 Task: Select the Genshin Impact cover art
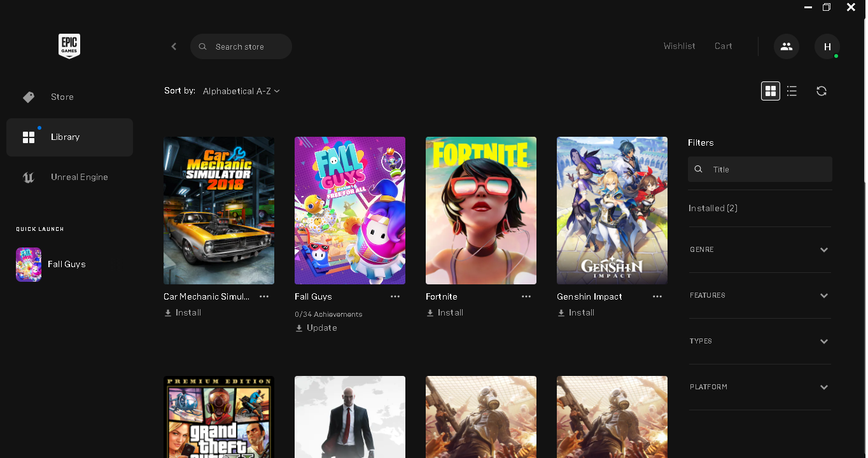point(612,211)
